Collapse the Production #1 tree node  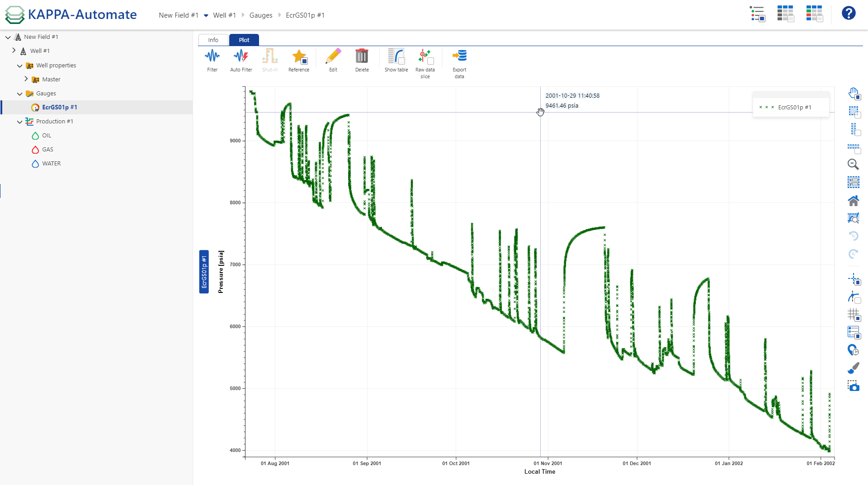[x=20, y=122]
